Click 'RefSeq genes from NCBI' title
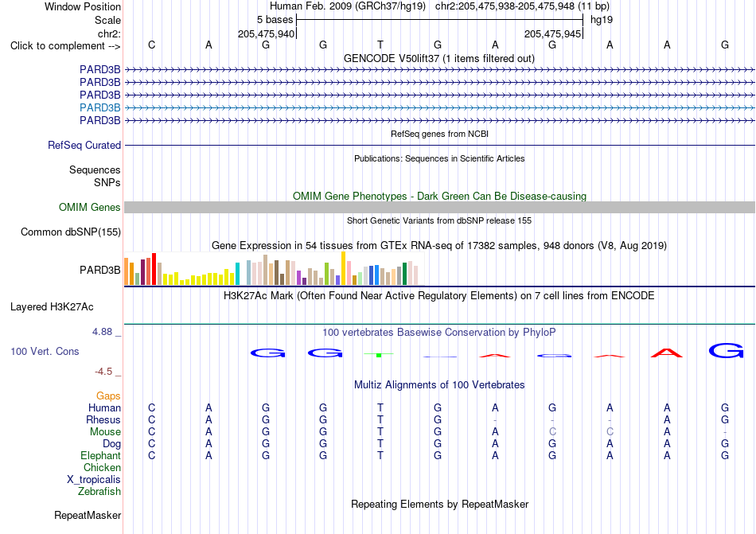Viewport: 756px width, 534px height. coord(439,134)
